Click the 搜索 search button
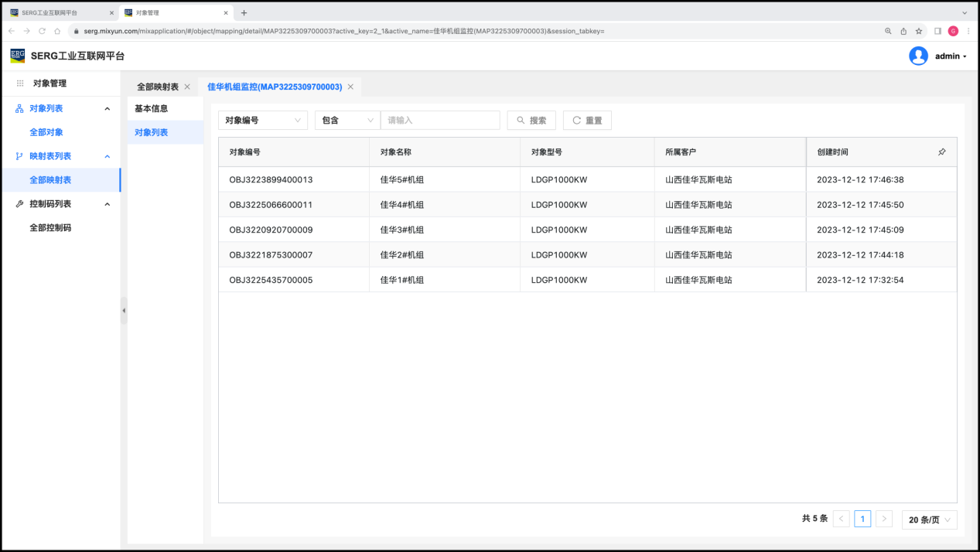Image resolution: width=980 pixels, height=552 pixels. click(531, 121)
